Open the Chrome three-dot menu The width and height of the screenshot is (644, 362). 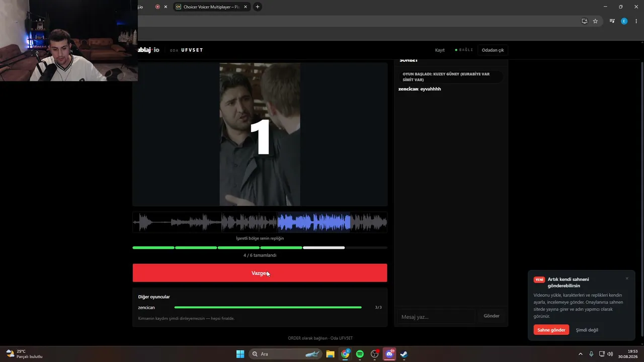tap(636, 21)
